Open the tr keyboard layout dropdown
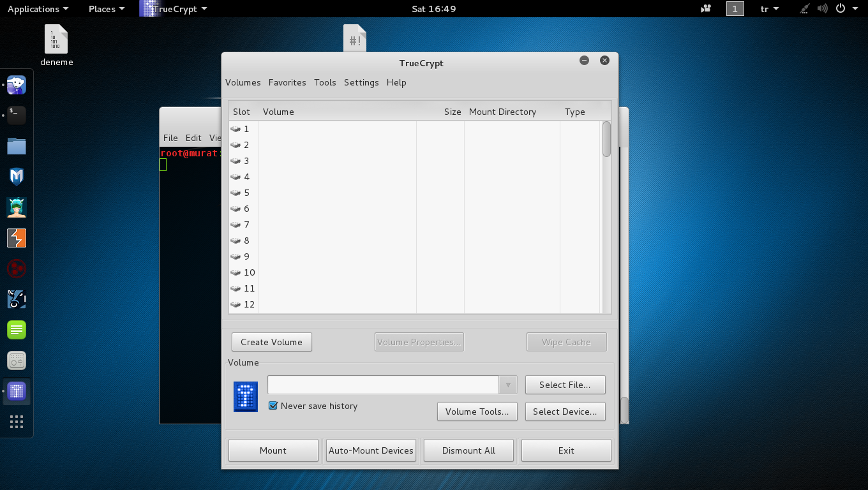Image resolution: width=868 pixels, height=490 pixels. tap(770, 9)
